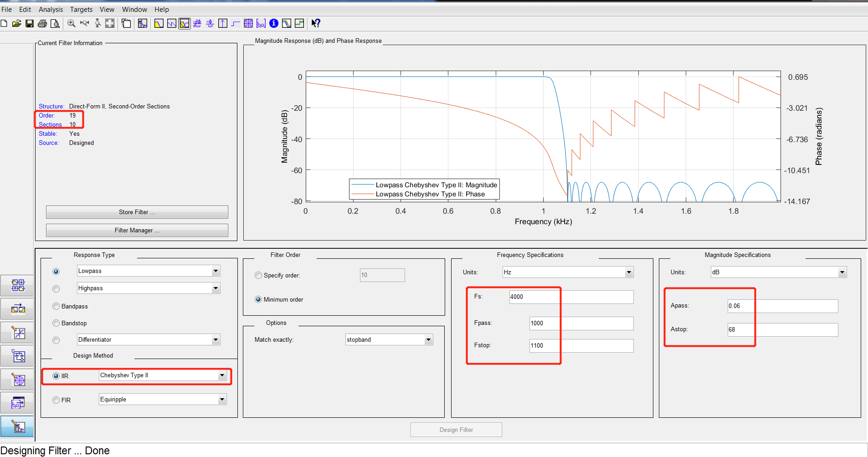Click the Astop attenuation input field
The image size is (868, 457).
pos(782,330)
